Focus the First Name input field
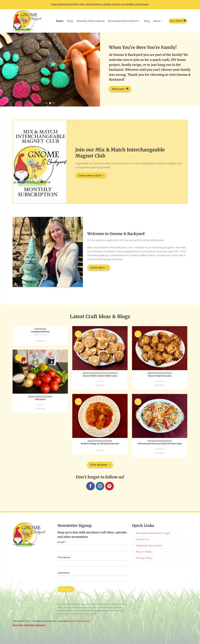This screenshot has width=200, height=644. [92, 563]
